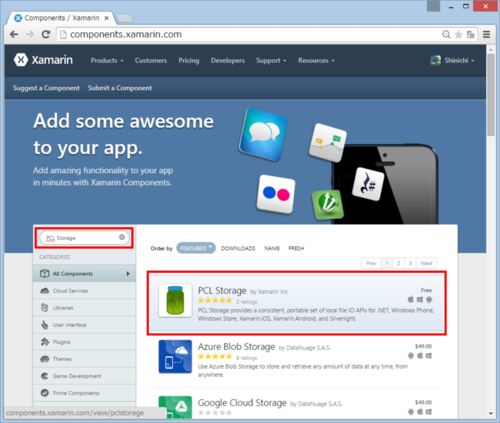The height and width of the screenshot is (423, 500).
Task: Go to results page 3
Action: [410, 263]
